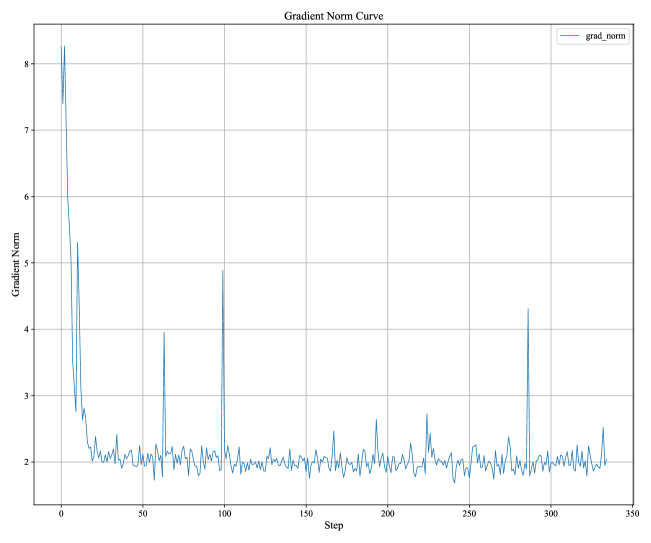Click y-axis tick label 4
This screenshot has height=543, width=651.
tap(27, 329)
